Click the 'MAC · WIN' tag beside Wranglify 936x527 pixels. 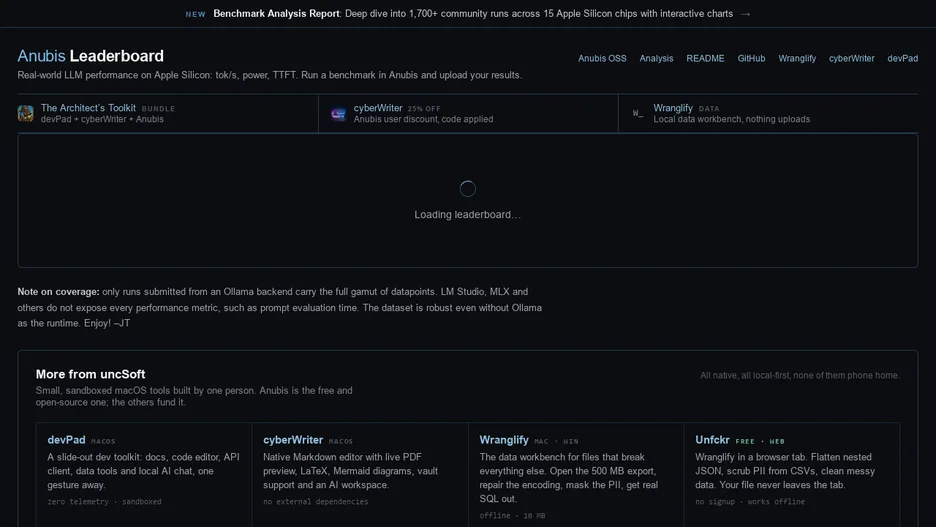click(556, 442)
